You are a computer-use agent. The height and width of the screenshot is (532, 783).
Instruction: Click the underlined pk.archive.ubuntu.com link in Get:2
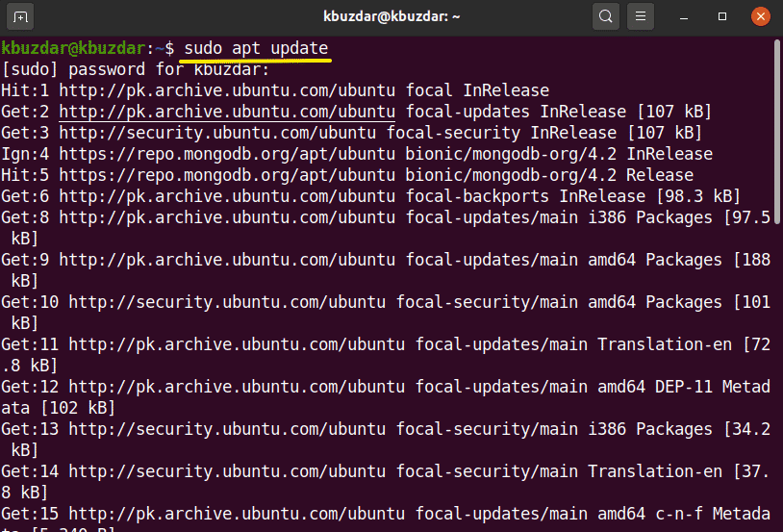coord(227,112)
